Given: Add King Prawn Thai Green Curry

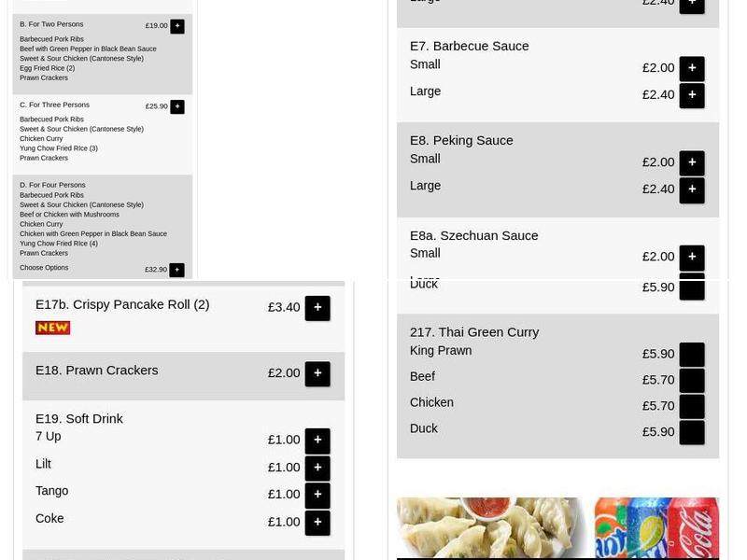Looking at the screenshot, I should click(x=691, y=355).
